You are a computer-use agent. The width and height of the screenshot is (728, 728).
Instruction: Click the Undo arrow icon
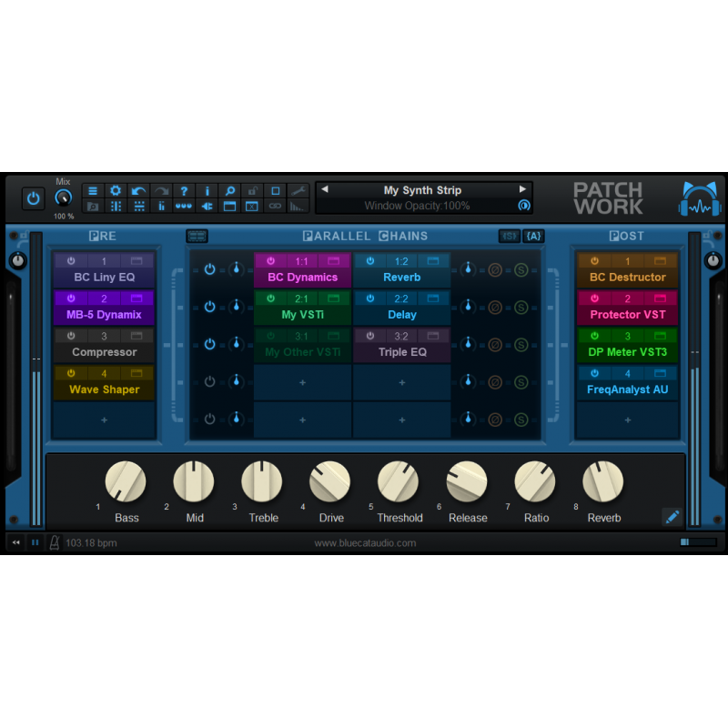(x=138, y=190)
